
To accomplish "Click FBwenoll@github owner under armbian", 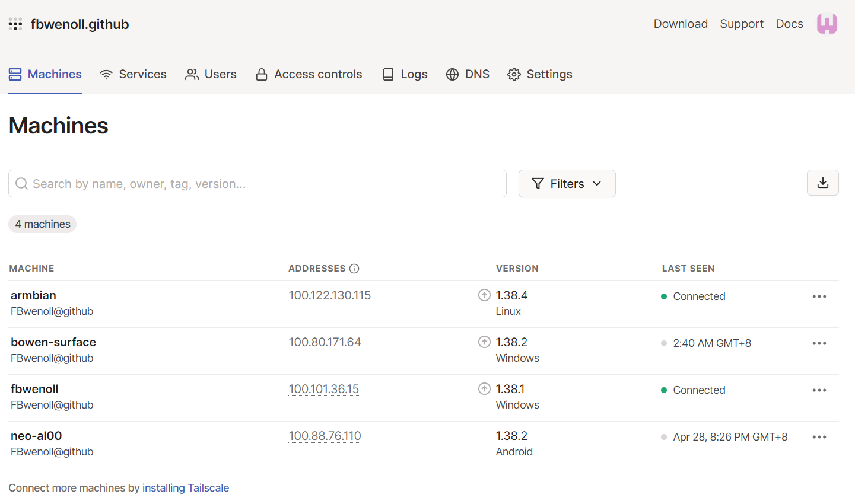I will coord(52,311).
